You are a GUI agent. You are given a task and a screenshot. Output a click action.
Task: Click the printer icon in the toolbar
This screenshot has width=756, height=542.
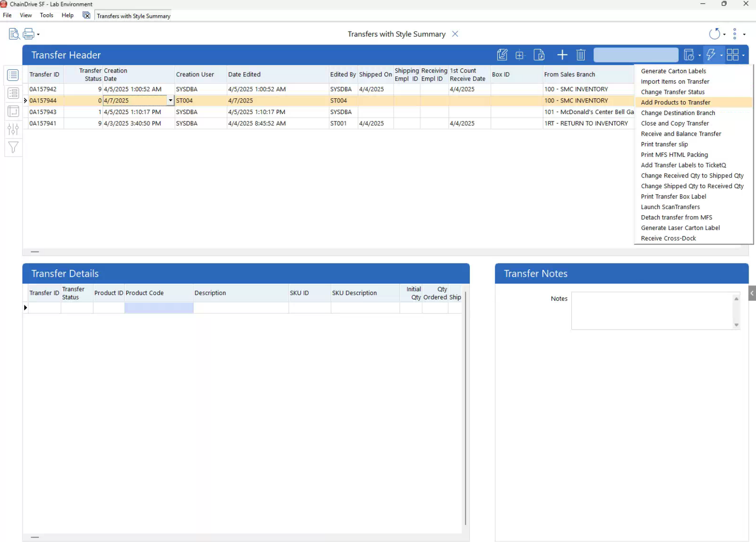pyautogui.click(x=28, y=34)
